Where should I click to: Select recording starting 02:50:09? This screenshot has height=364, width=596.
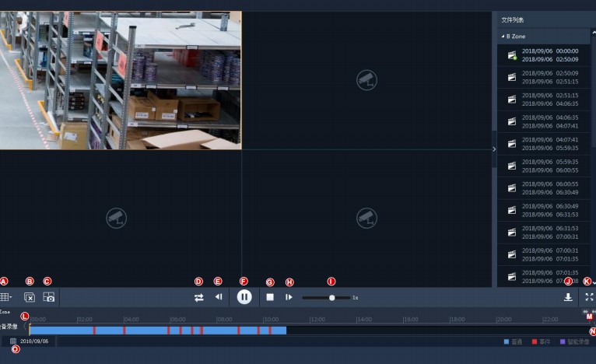pyautogui.click(x=545, y=77)
